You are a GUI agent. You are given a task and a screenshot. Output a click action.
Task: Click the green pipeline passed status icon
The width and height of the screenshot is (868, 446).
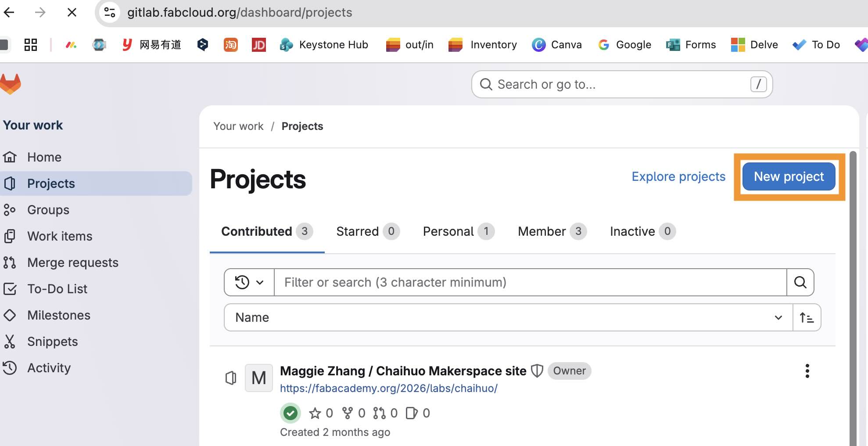(290, 413)
